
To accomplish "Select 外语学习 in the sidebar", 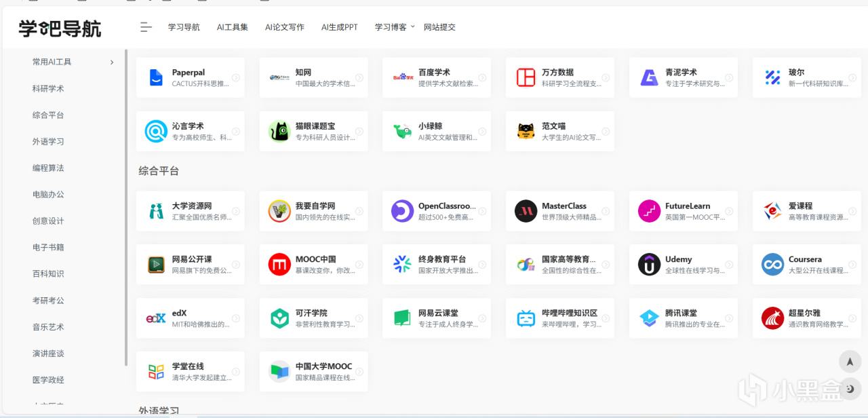I will [x=48, y=142].
